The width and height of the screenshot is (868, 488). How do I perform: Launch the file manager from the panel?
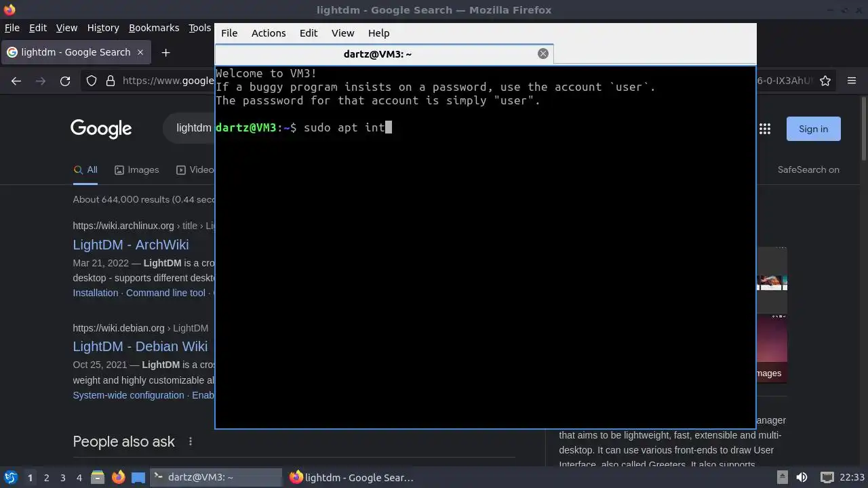coord(98,477)
